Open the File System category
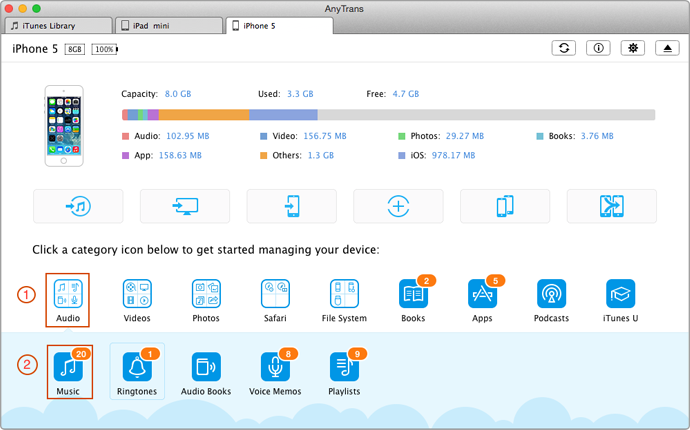690x430 pixels. [344, 300]
